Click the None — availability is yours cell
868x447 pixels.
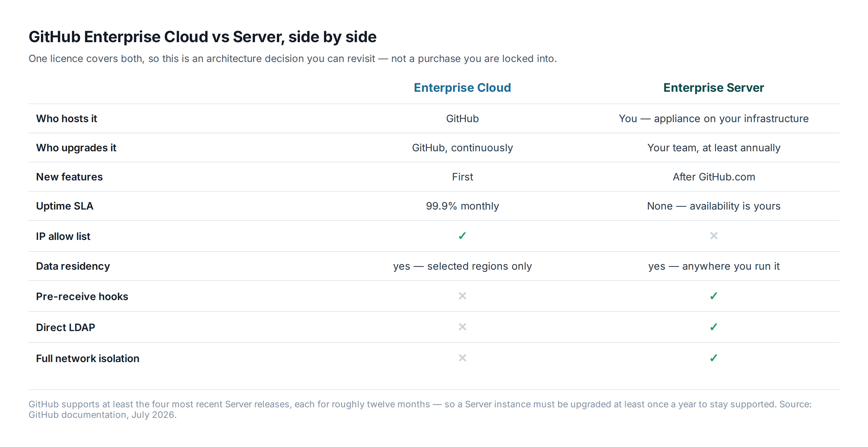point(714,206)
